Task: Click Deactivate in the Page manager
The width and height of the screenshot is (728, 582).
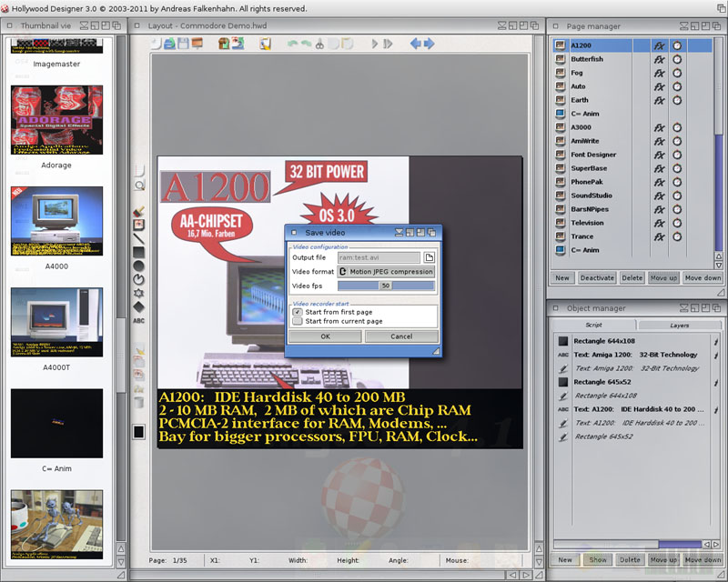Action: [x=597, y=278]
